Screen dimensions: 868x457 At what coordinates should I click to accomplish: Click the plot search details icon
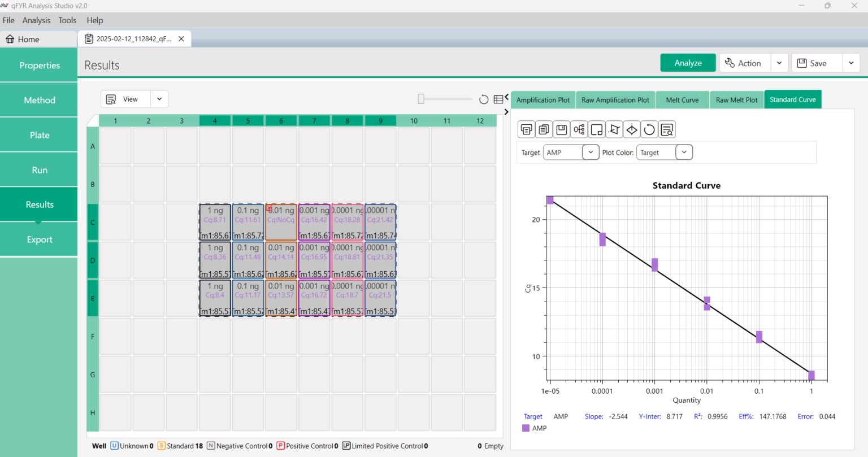(x=667, y=129)
